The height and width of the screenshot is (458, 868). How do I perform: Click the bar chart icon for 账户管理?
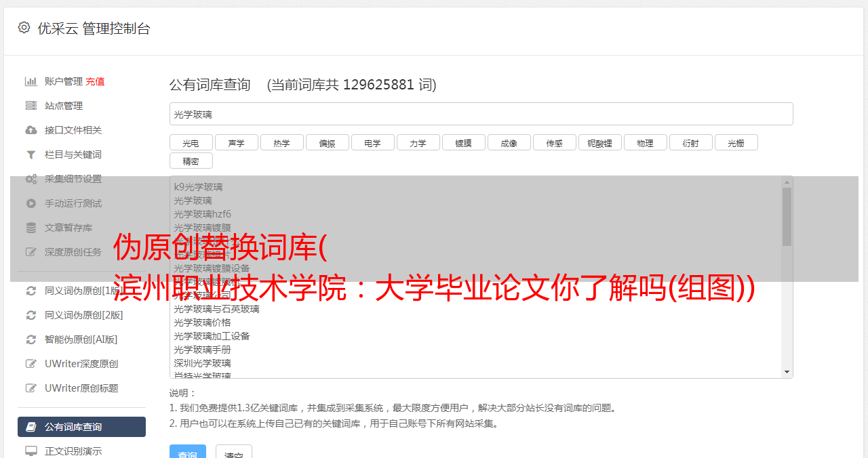[31, 81]
